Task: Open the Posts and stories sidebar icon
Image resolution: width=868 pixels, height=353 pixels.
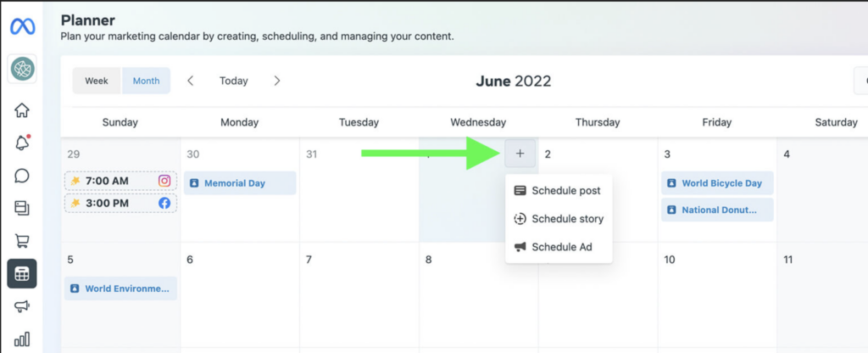Action: 22,208
